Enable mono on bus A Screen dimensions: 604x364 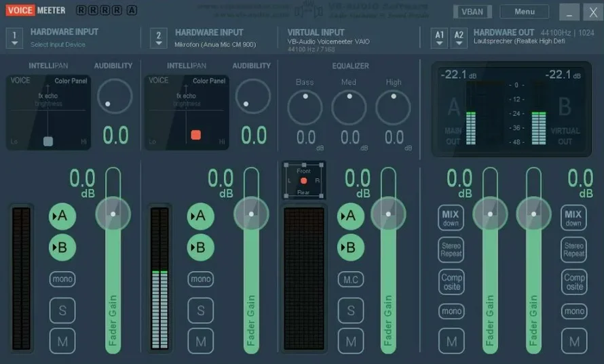pyautogui.click(x=451, y=311)
